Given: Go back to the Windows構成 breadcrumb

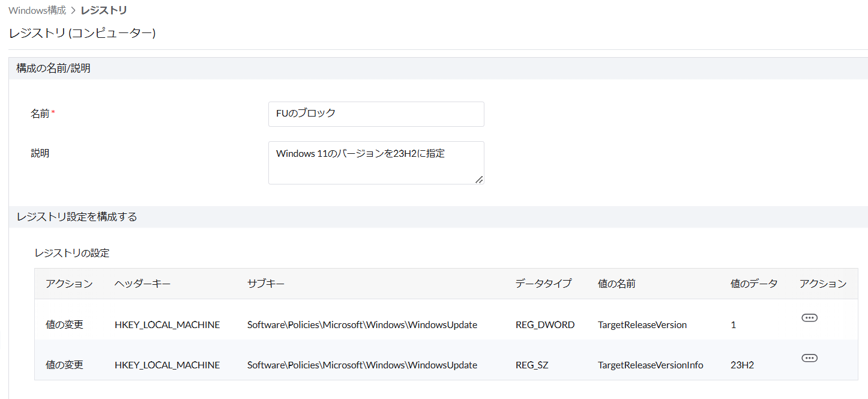Looking at the screenshot, I should coord(37,10).
